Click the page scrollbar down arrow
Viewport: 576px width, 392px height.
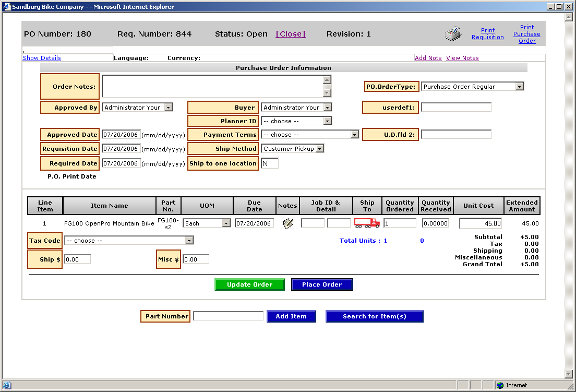pyautogui.click(x=569, y=374)
